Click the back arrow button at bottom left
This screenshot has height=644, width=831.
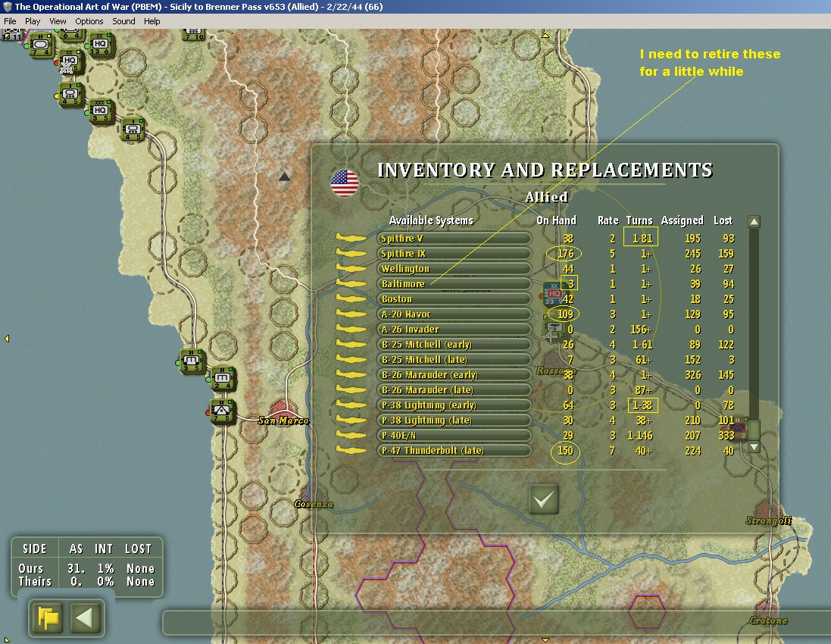85,617
